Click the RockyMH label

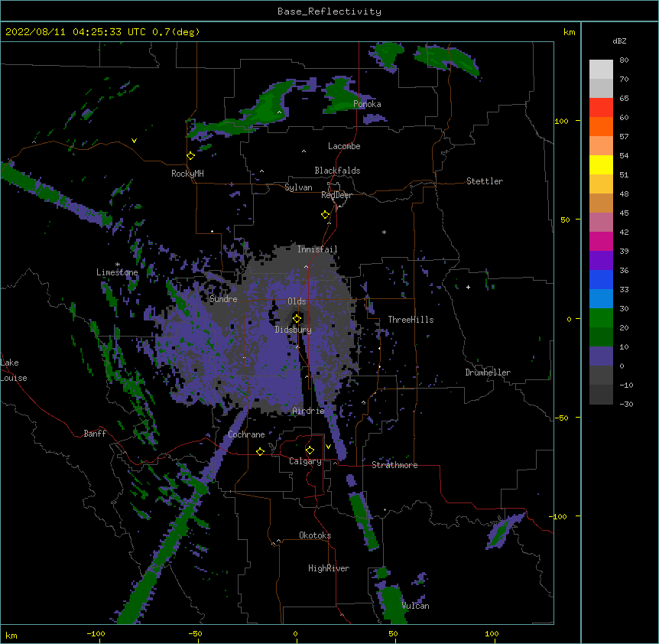click(x=187, y=174)
